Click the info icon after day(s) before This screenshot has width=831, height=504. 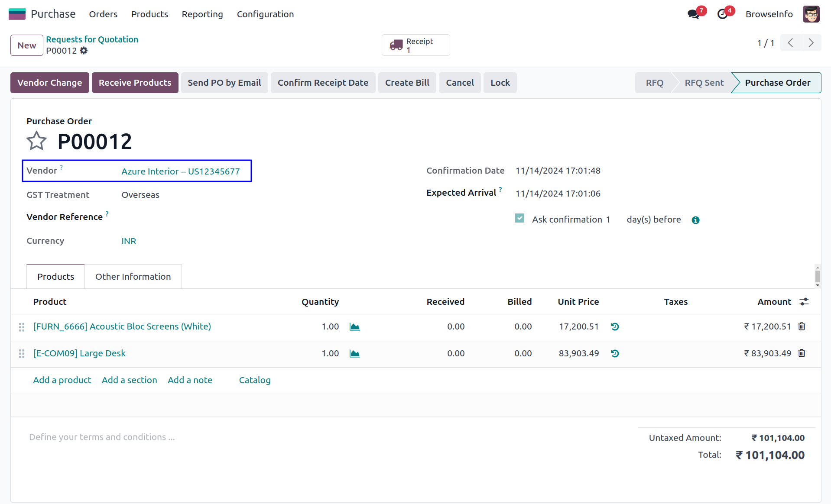(x=695, y=220)
